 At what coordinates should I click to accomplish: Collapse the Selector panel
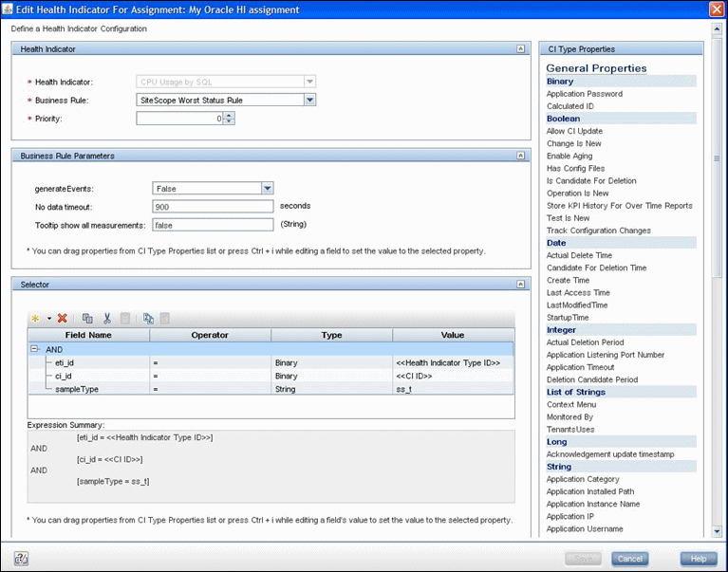519,284
